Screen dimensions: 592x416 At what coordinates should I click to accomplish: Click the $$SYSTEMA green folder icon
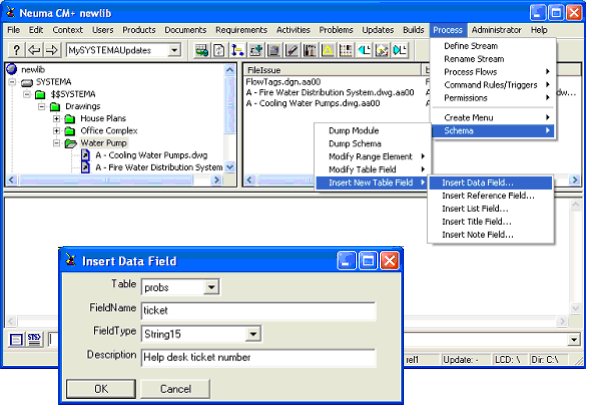pos(40,94)
